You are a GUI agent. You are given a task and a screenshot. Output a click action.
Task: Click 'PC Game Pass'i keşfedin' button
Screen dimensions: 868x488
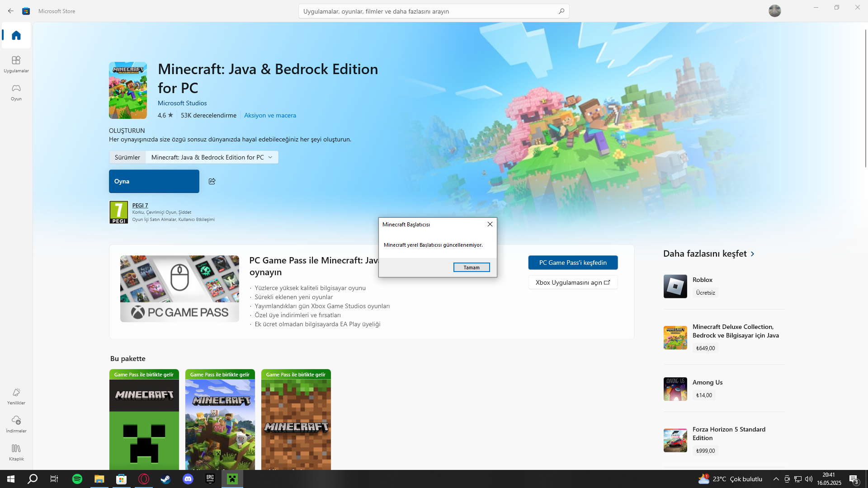click(x=573, y=263)
